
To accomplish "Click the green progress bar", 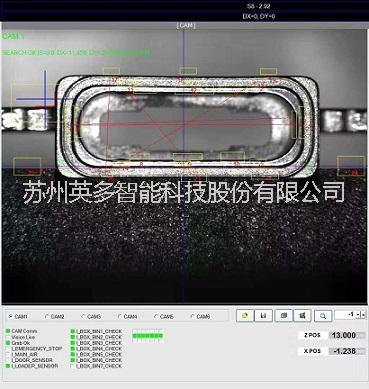I will pos(148,336).
